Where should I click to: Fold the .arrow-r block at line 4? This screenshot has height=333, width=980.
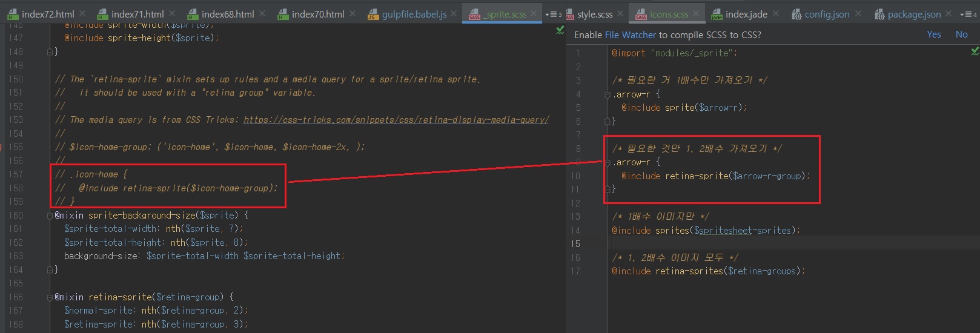[x=607, y=94]
